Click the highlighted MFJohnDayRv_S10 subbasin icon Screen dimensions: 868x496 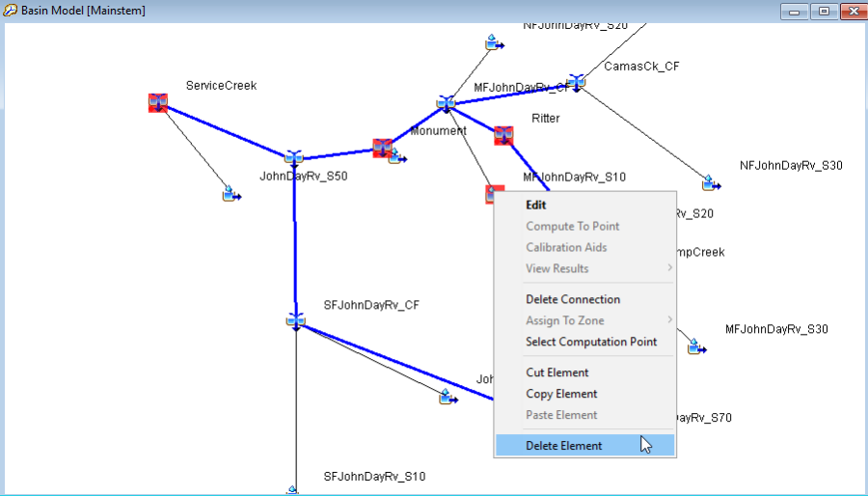[493, 194]
